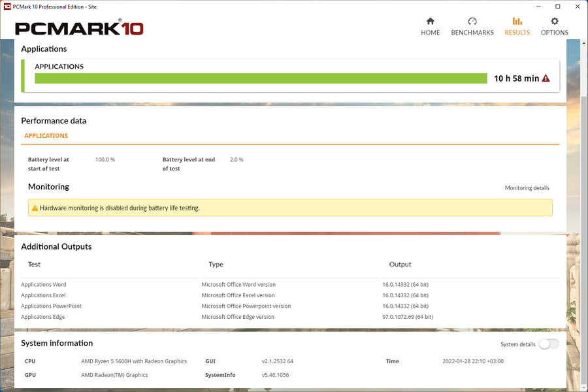Click the green Applications progress bar

pos(261,78)
